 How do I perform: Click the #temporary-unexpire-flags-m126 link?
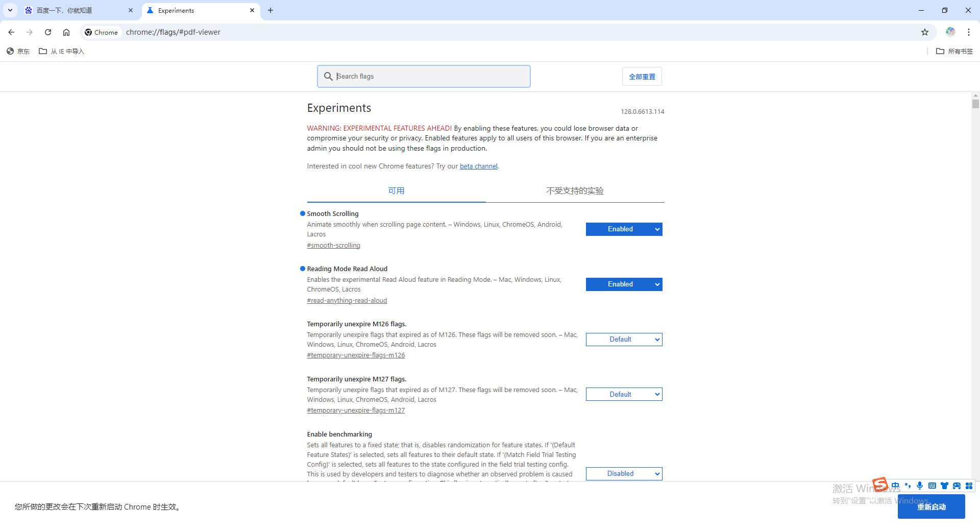click(x=356, y=355)
